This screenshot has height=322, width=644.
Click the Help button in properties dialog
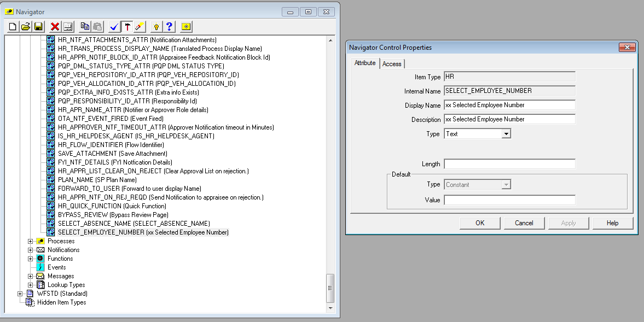point(612,223)
